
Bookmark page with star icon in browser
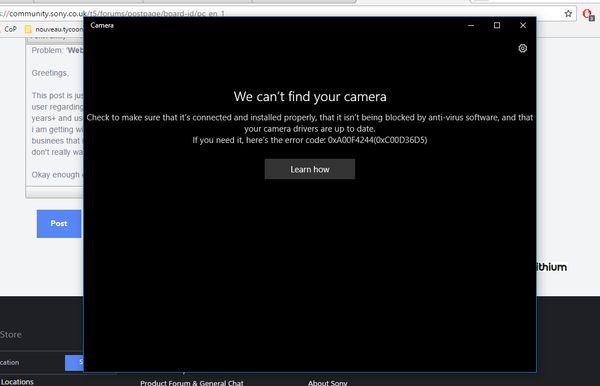pos(568,14)
